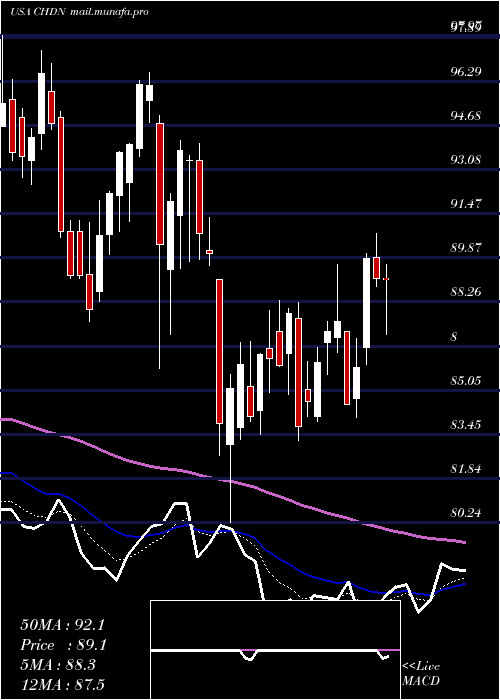Select the 91.47 price axis label
The width and height of the screenshot is (500, 700).
(466, 204)
